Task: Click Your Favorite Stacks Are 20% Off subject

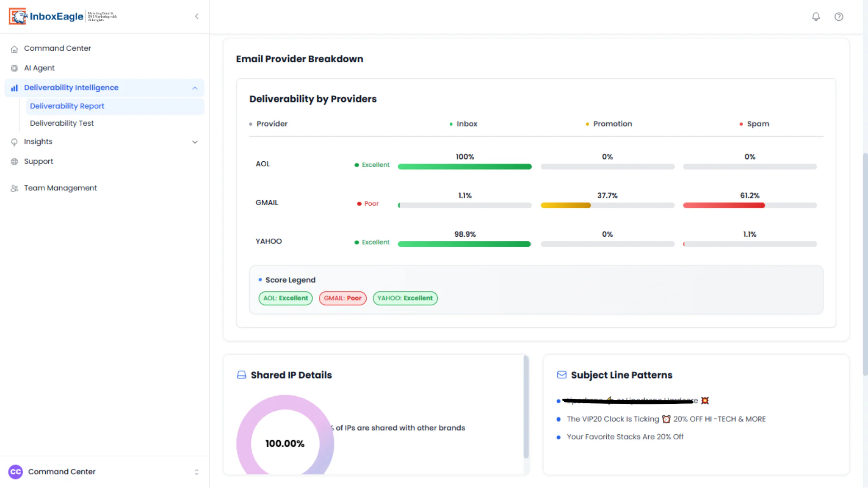Action: coord(625,437)
